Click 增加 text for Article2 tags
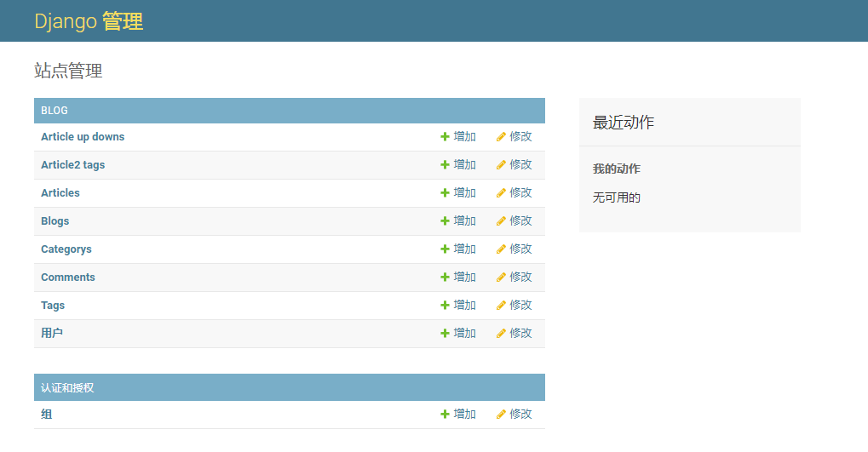868x452 pixels. pyautogui.click(x=464, y=165)
